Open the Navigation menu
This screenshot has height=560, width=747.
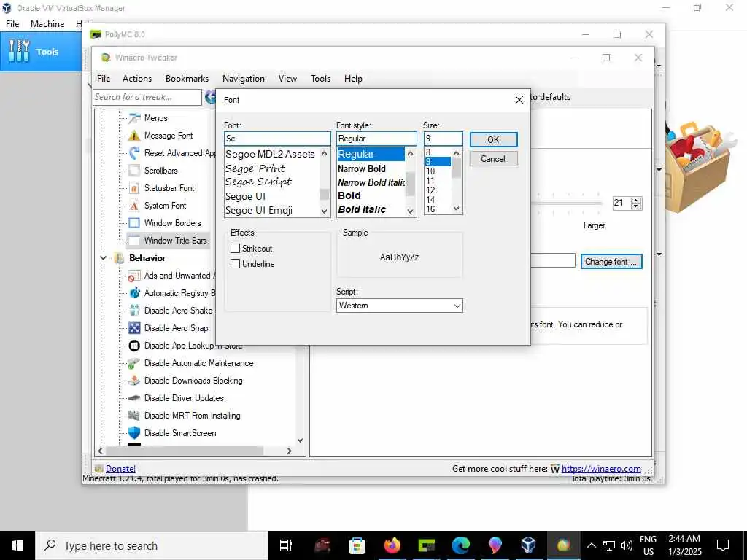[244, 79]
